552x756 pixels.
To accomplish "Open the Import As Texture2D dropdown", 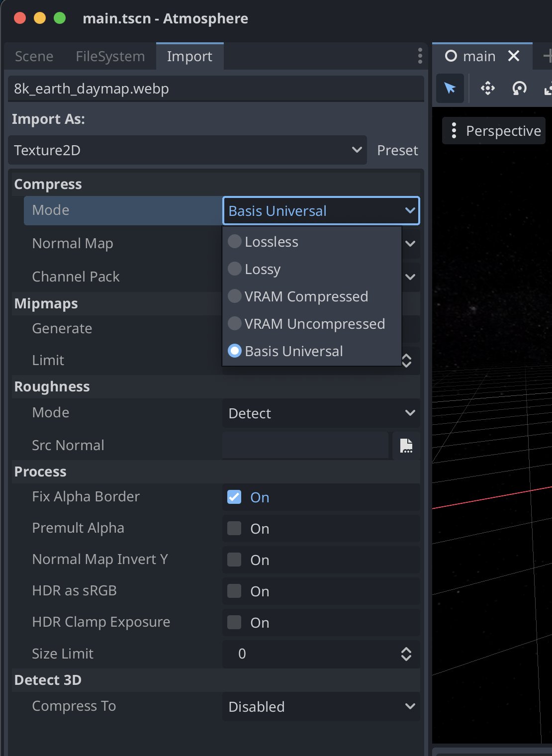I will click(187, 150).
